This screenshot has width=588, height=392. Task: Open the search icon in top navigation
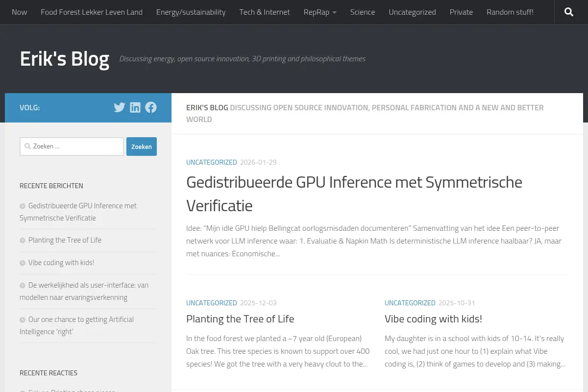pos(569,12)
